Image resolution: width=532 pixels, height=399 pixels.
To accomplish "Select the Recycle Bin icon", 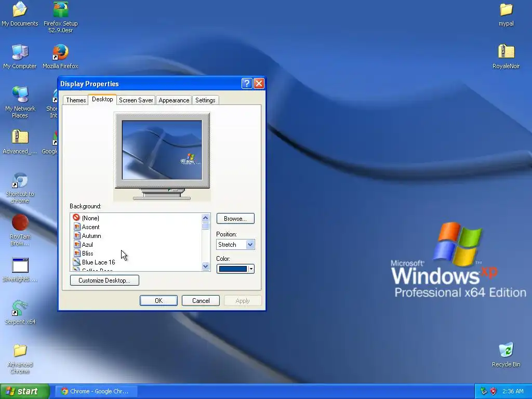I will click(x=506, y=350).
